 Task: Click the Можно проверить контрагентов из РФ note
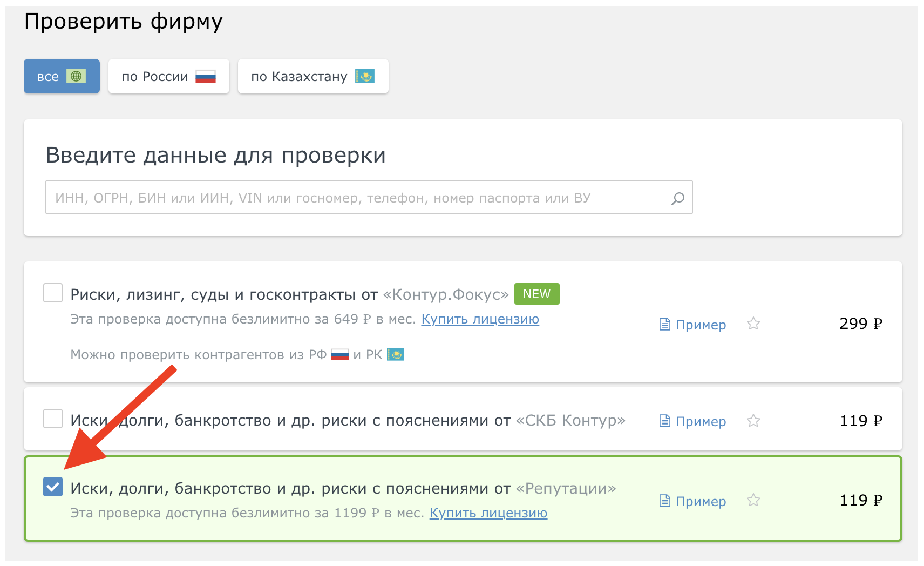pos(237,355)
